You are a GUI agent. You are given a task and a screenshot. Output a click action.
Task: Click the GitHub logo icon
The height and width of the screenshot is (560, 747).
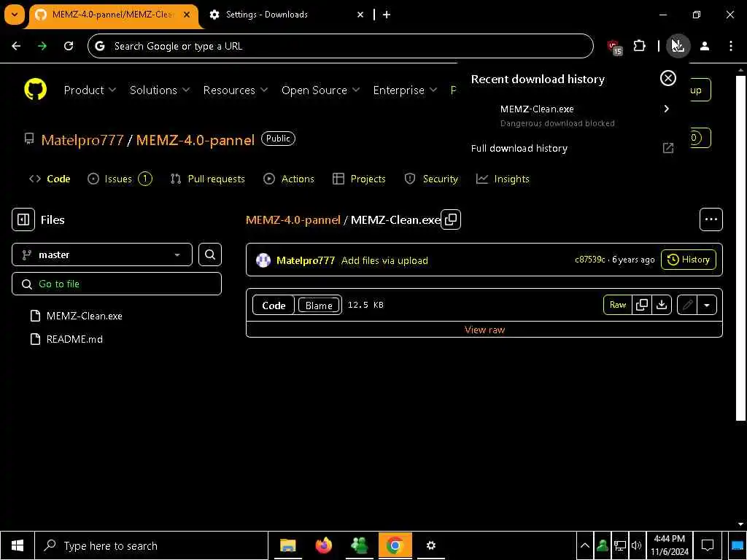point(35,90)
